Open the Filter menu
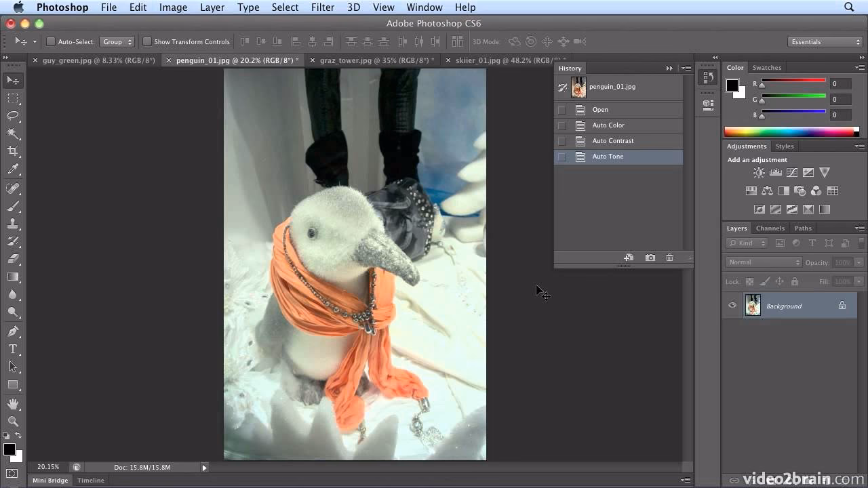 pyautogui.click(x=323, y=7)
